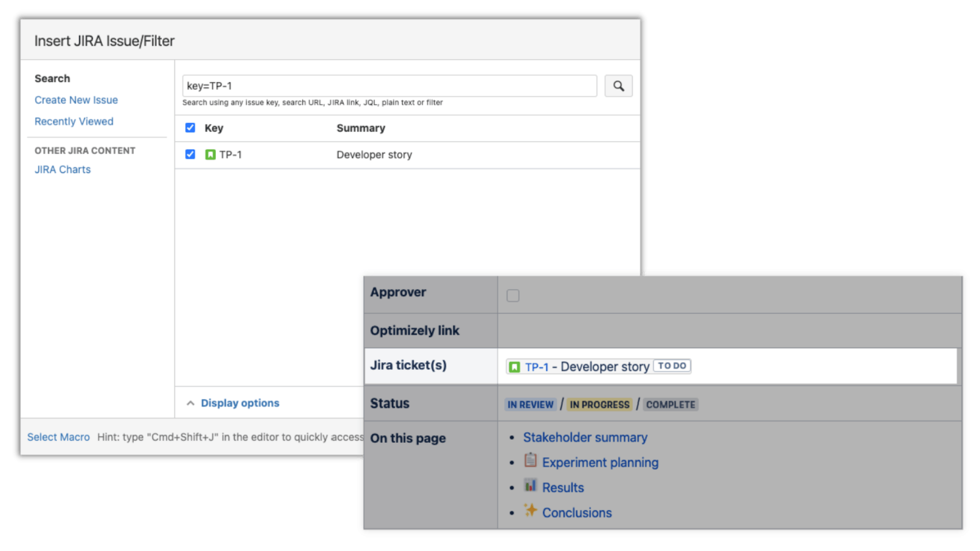Select Create New Issue
Screen dimensions: 980x551
click(x=76, y=100)
